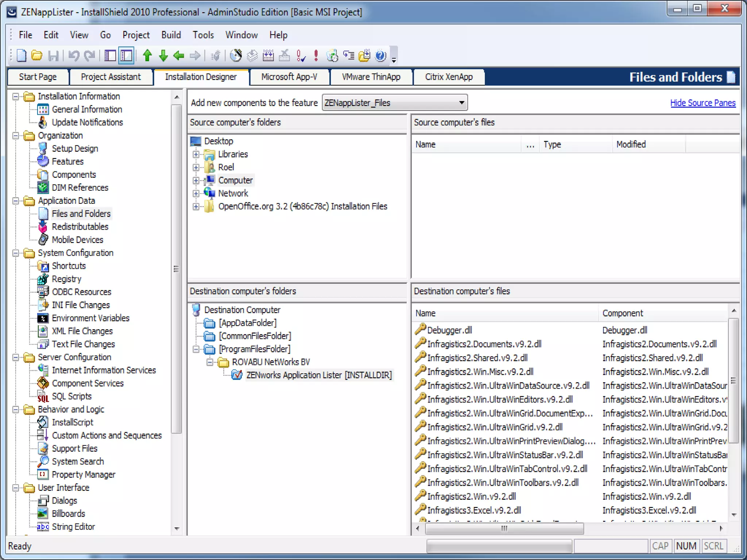Open the Registry view
The width and height of the screenshot is (747, 560).
66,279
